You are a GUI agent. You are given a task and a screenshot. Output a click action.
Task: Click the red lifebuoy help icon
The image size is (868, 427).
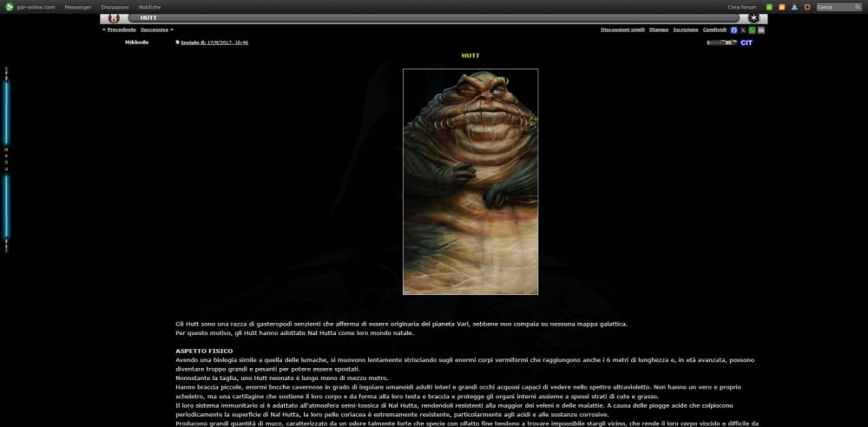coord(807,7)
